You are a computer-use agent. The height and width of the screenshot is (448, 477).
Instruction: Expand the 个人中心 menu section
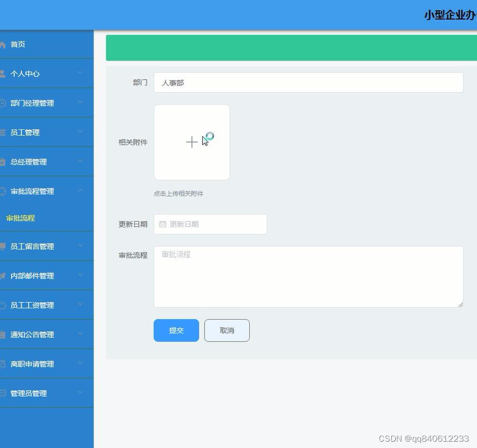coord(48,73)
